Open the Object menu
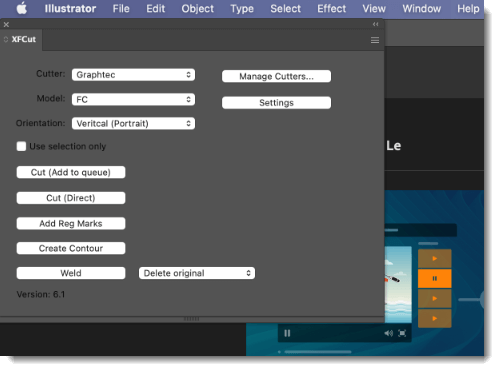The image size is (499, 371). (x=198, y=9)
